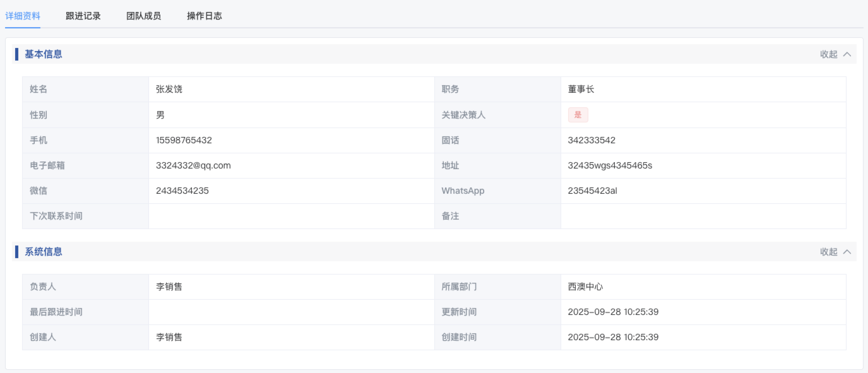
Task: Click the 创建人 value 李销售
Action: tap(169, 337)
